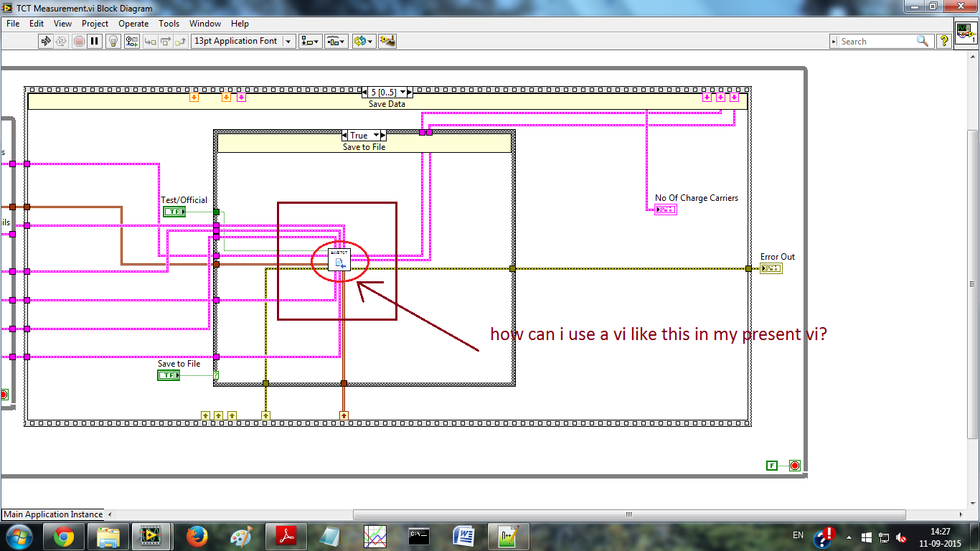Viewport: 980px width, 551px height.
Task: Select the Save to File boolean terminal
Action: [169, 375]
